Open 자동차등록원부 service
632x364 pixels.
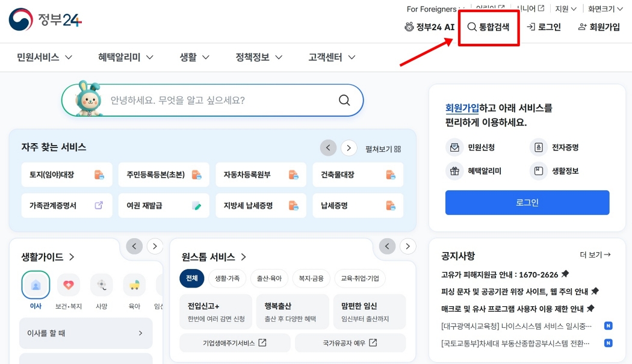[x=261, y=174]
